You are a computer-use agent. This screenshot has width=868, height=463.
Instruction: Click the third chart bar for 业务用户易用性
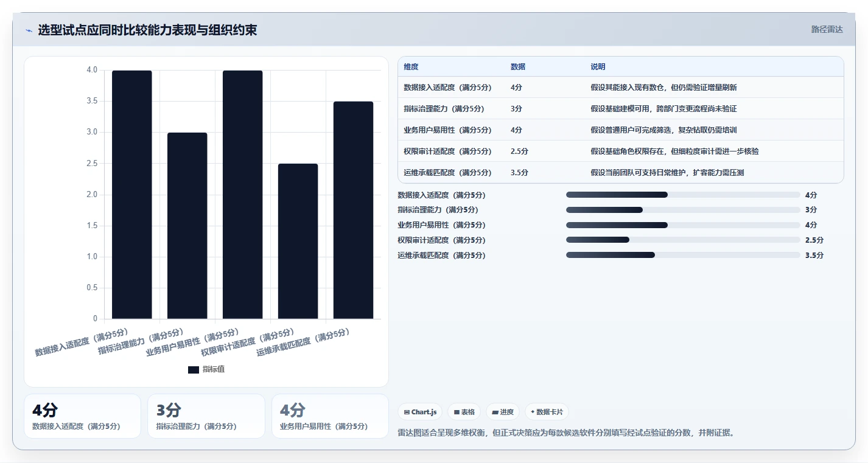pyautogui.click(x=243, y=195)
